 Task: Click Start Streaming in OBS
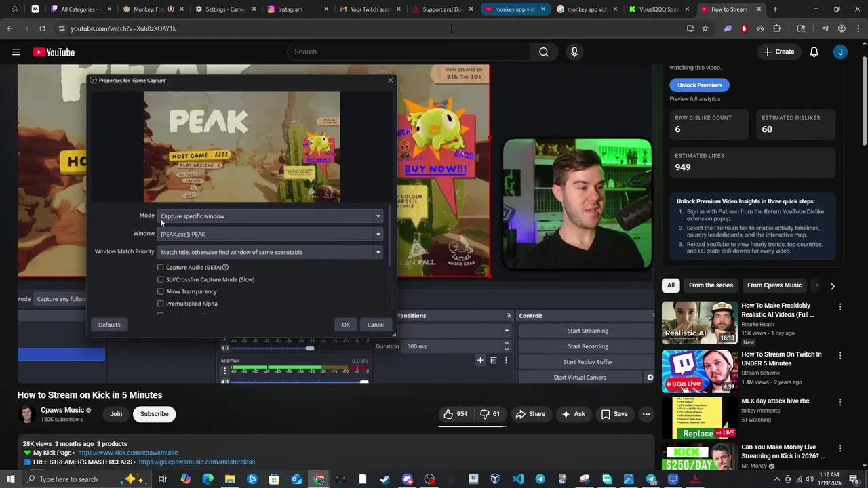click(587, 331)
